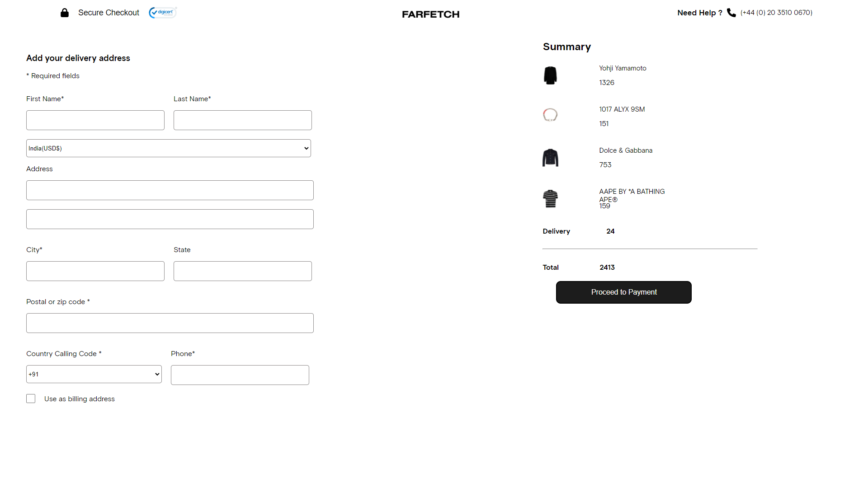Screen dimensions: 868x488
Task: Open the AAPE striped shirt thumbnail
Action: click(x=550, y=198)
